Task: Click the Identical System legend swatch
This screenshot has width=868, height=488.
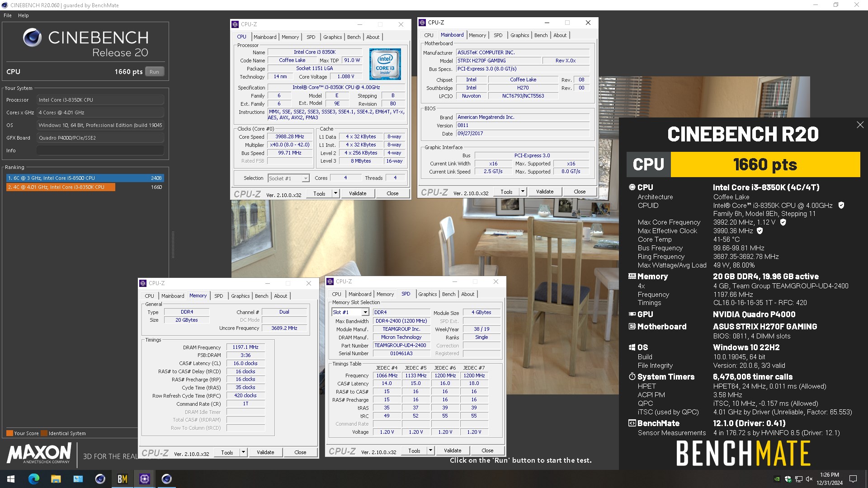Action: [x=44, y=433]
